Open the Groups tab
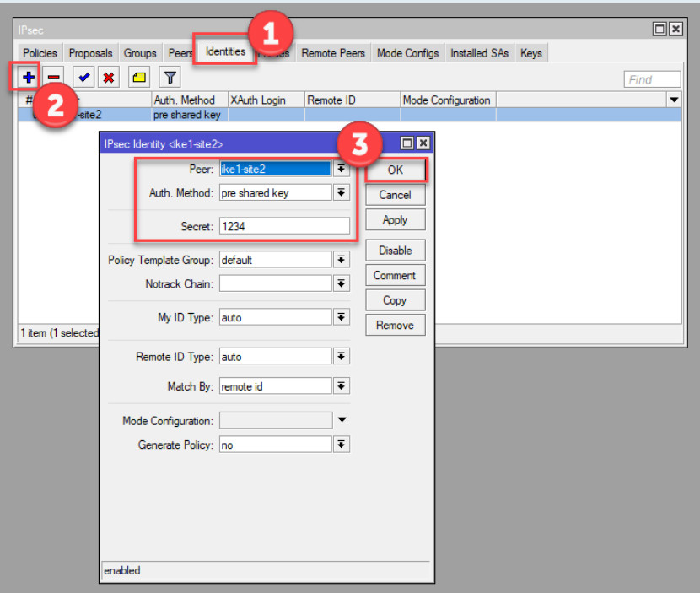Viewport: 700px width, 593px height. point(140,53)
